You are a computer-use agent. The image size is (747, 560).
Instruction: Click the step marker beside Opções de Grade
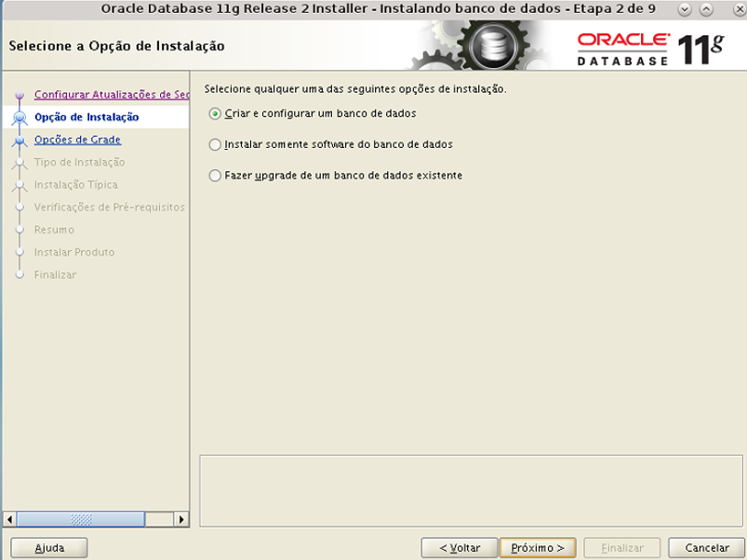[20, 140]
